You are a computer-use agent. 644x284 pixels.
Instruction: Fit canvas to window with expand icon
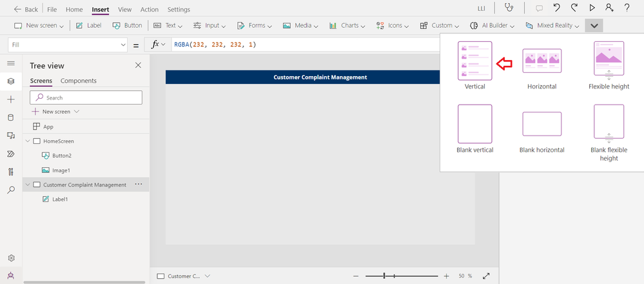coord(486,276)
